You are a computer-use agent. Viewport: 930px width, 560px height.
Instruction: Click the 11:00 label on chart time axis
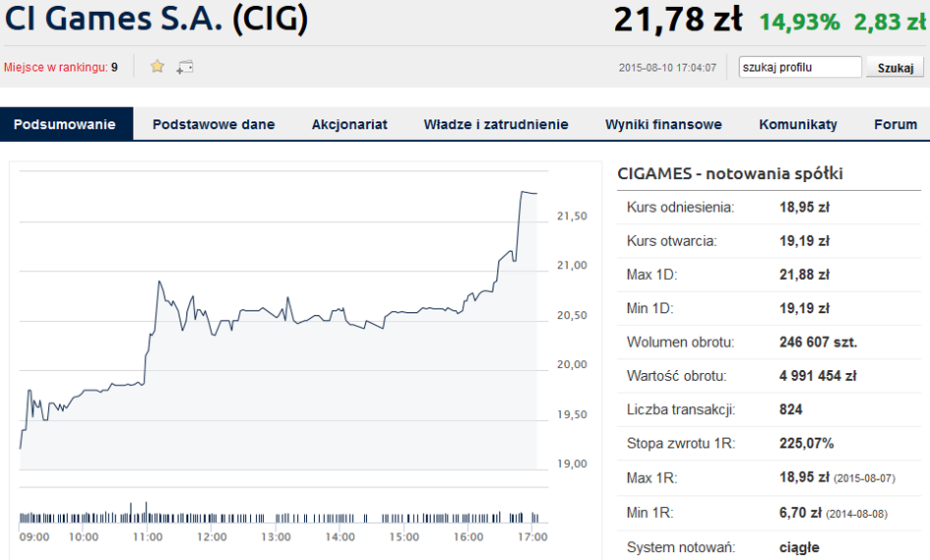click(147, 536)
